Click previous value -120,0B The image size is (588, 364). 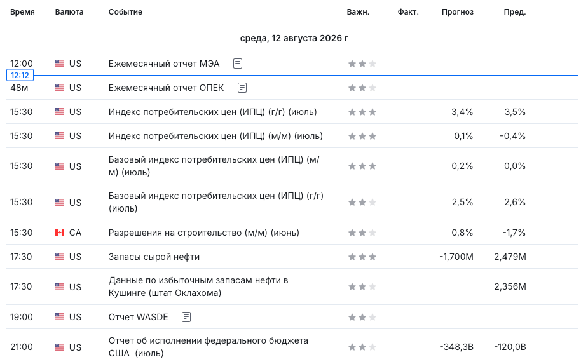510,347
